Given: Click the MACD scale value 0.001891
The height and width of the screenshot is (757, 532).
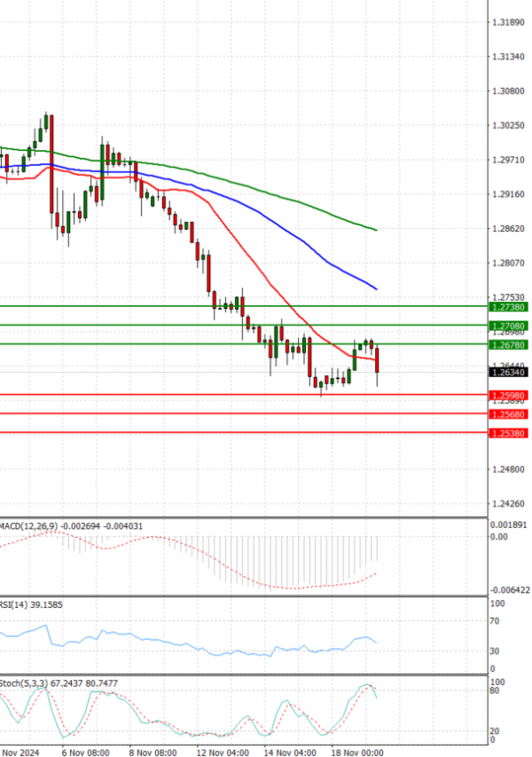Looking at the screenshot, I should pos(509,524).
